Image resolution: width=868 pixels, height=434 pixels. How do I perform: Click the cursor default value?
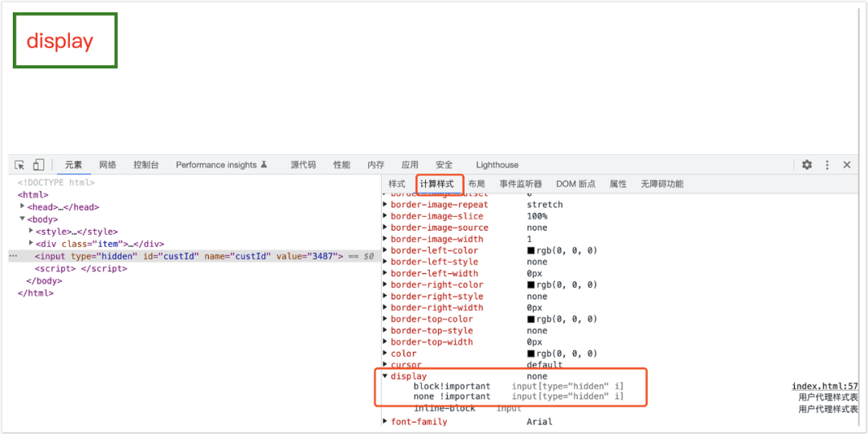tap(545, 365)
